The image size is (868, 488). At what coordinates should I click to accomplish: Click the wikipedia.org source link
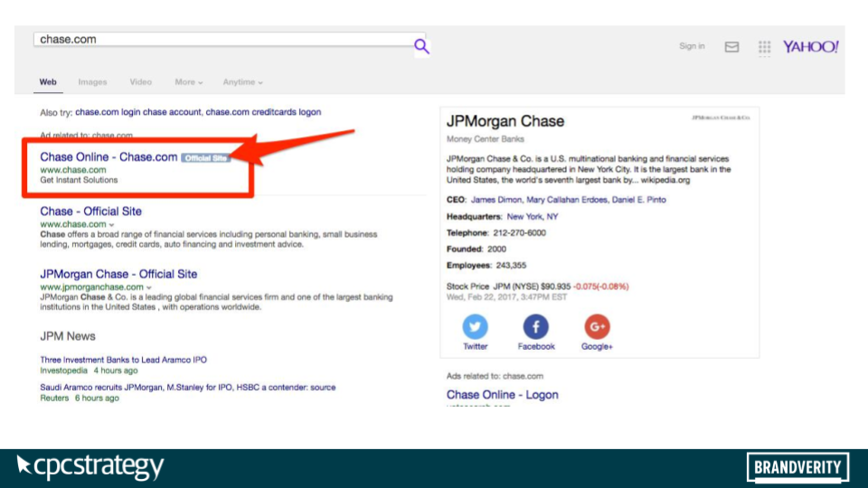[x=665, y=180]
